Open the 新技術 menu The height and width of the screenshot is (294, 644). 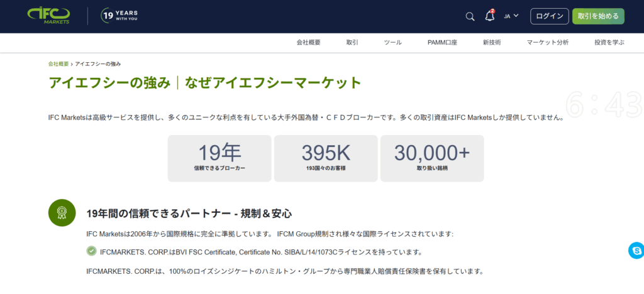coord(492,43)
